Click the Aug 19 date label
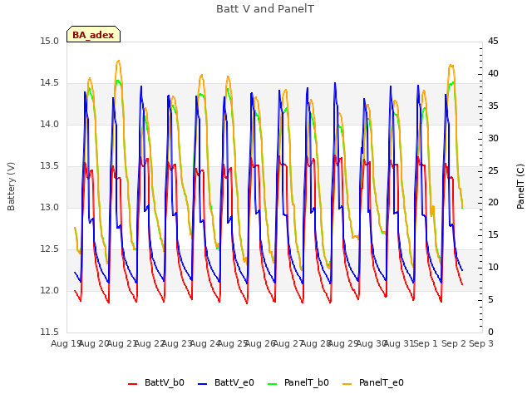The image size is (532, 399). [65, 343]
